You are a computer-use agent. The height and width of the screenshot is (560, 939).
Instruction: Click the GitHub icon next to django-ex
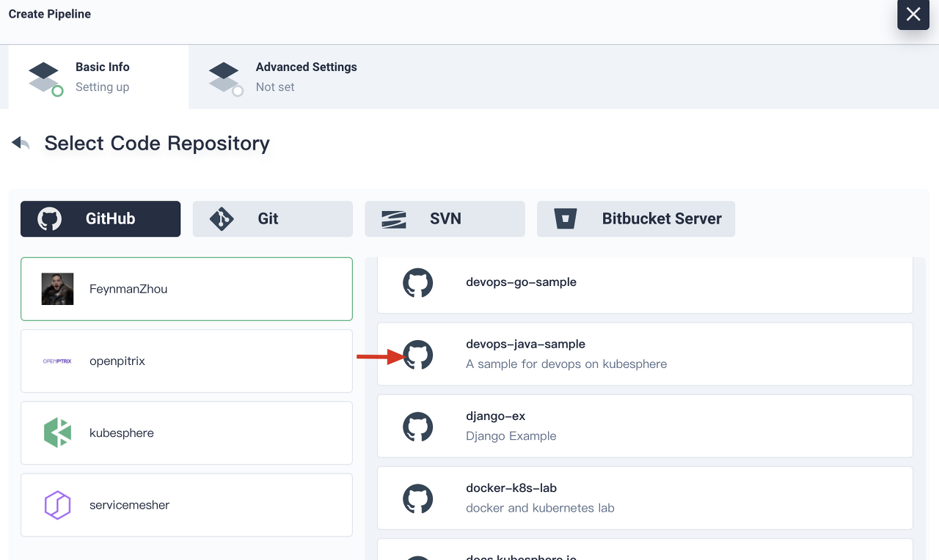[x=418, y=426]
